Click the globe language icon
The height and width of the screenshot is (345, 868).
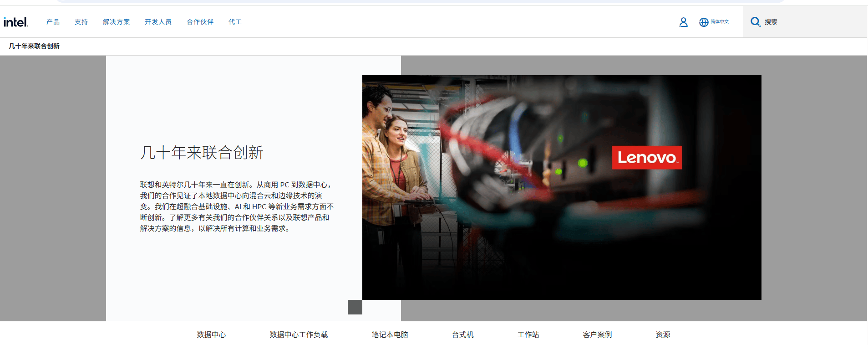704,22
